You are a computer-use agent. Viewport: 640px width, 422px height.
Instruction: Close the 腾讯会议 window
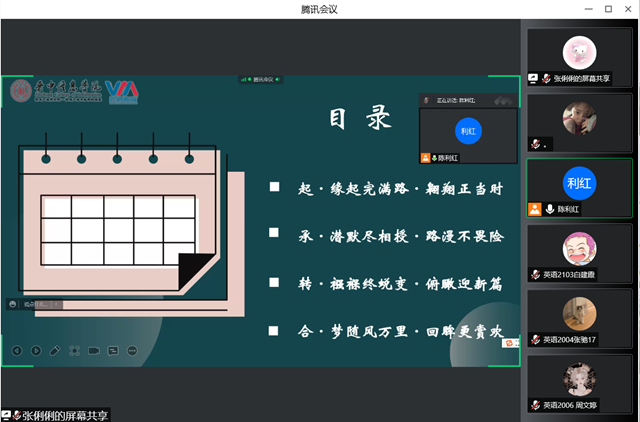pos(628,9)
